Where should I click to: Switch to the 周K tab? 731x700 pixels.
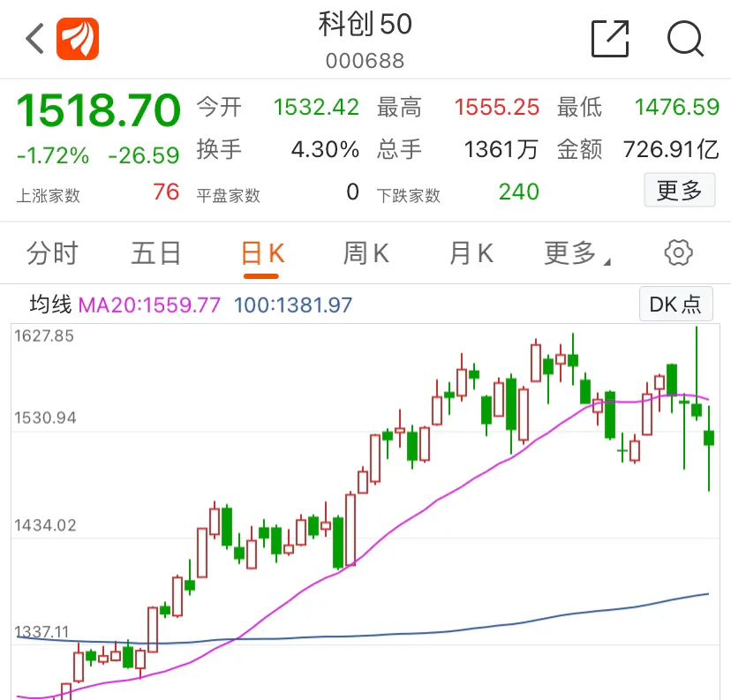366,253
